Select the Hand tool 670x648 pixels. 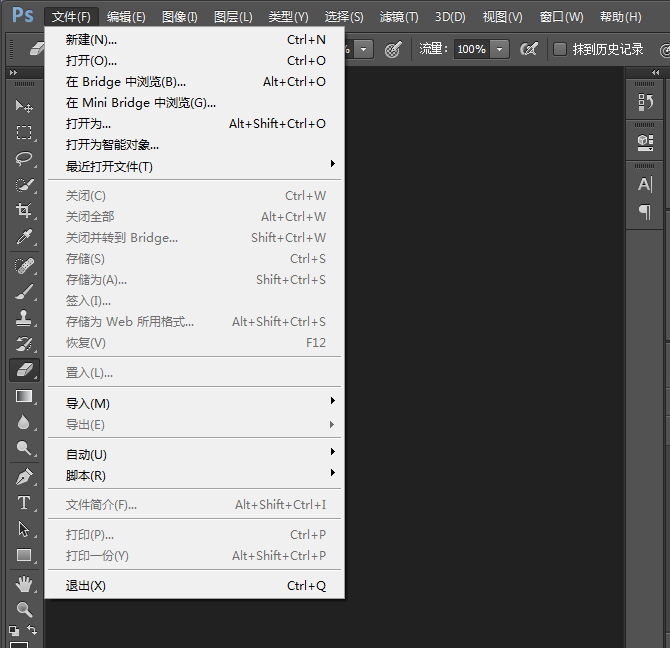(x=24, y=582)
